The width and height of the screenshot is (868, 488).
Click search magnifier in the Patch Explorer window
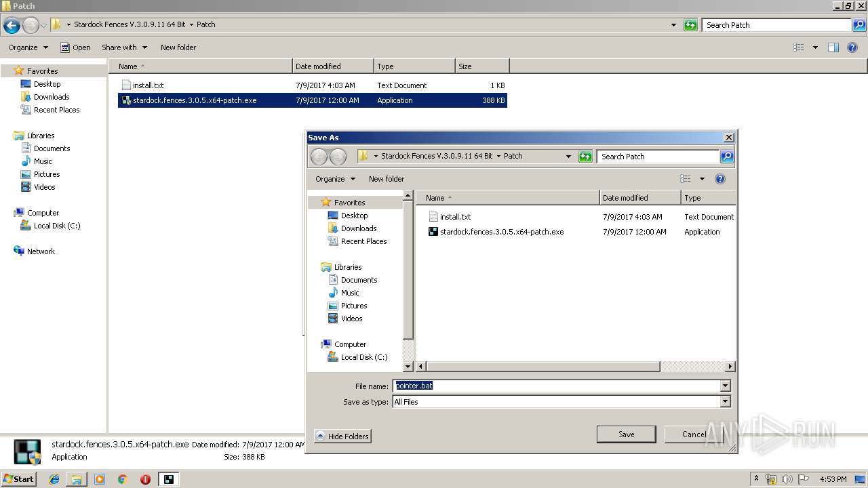pyautogui.click(x=859, y=25)
